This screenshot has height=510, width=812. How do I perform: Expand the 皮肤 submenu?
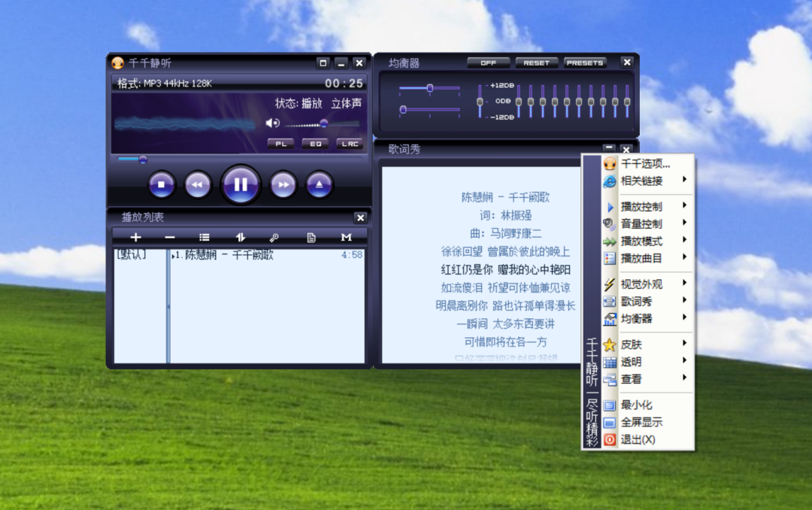tap(635, 345)
